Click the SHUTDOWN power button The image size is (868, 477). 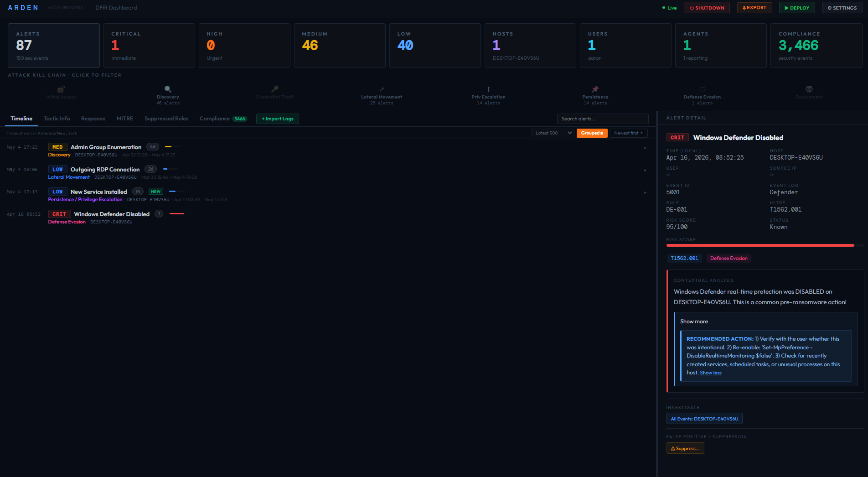tap(707, 8)
